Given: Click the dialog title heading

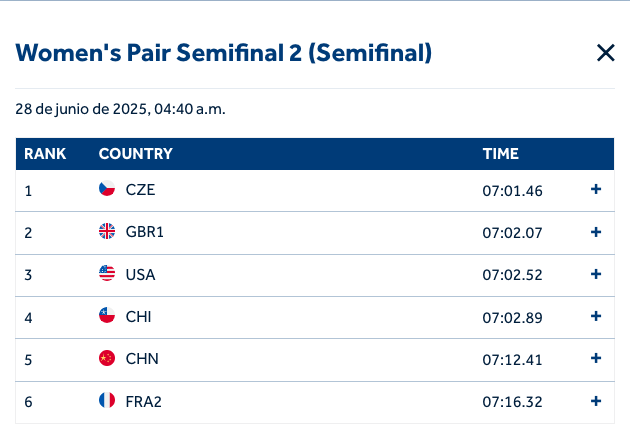Looking at the screenshot, I should 224,53.
